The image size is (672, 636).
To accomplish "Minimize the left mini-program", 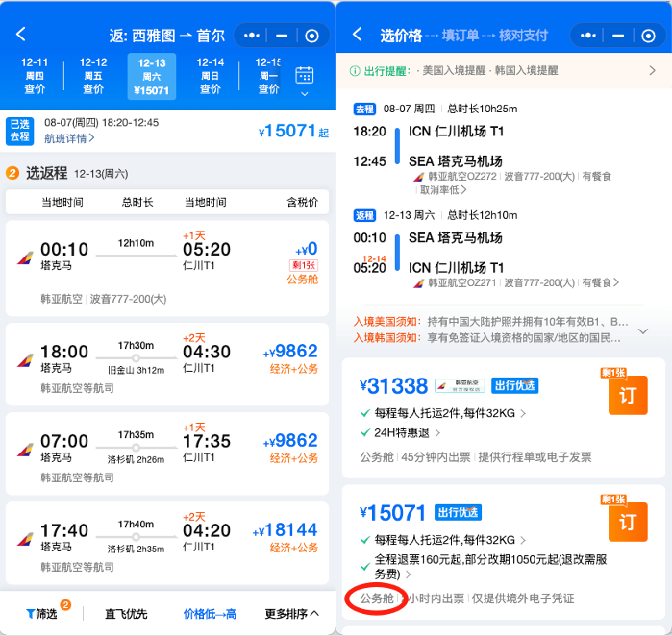I will pyautogui.click(x=282, y=36).
